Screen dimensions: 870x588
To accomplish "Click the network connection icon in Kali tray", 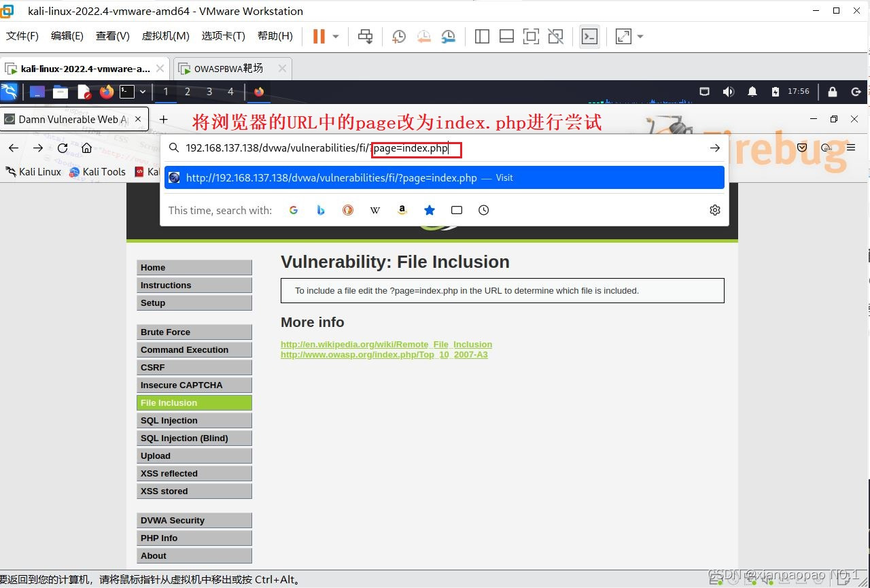I will pyautogui.click(x=705, y=92).
